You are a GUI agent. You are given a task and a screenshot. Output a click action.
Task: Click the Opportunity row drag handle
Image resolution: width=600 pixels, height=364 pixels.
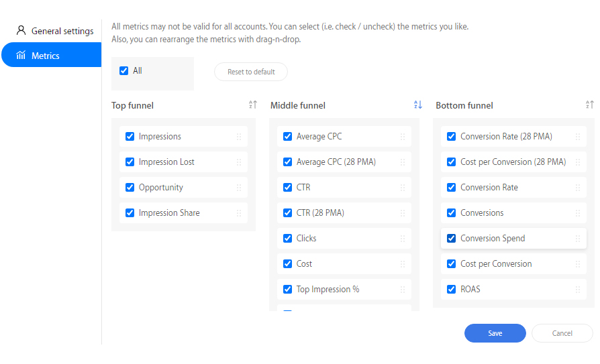click(239, 187)
